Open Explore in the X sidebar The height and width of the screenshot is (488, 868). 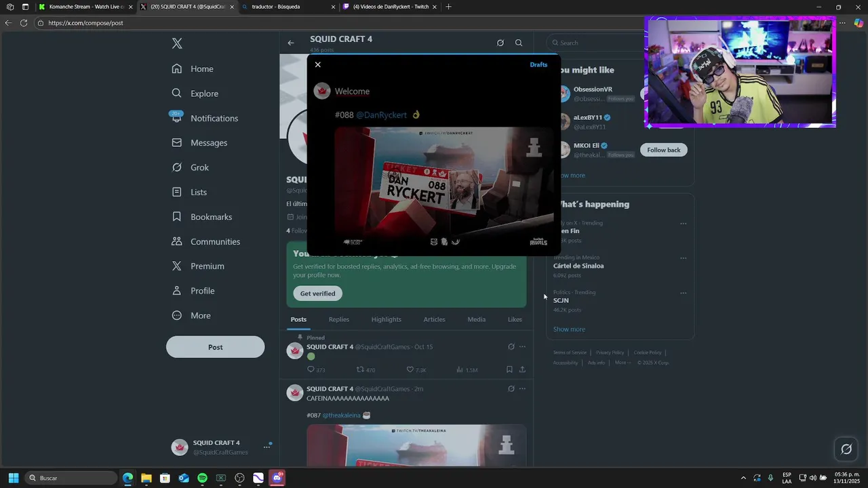(x=195, y=94)
